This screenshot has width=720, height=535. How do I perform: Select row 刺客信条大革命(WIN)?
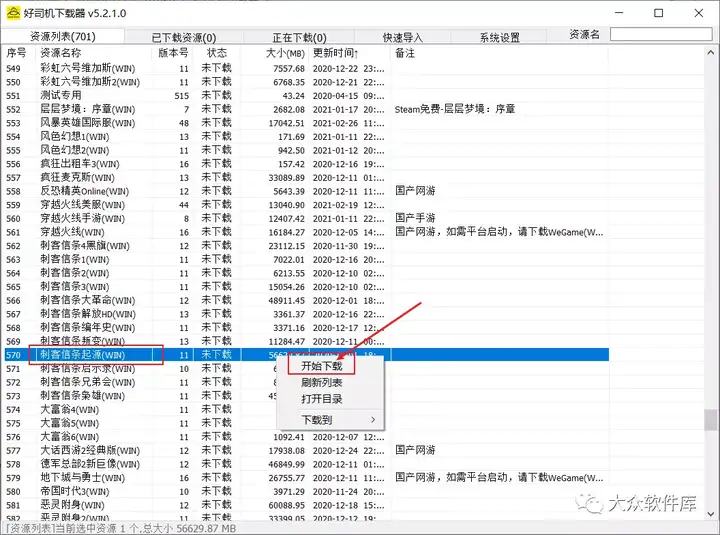point(307,300)
